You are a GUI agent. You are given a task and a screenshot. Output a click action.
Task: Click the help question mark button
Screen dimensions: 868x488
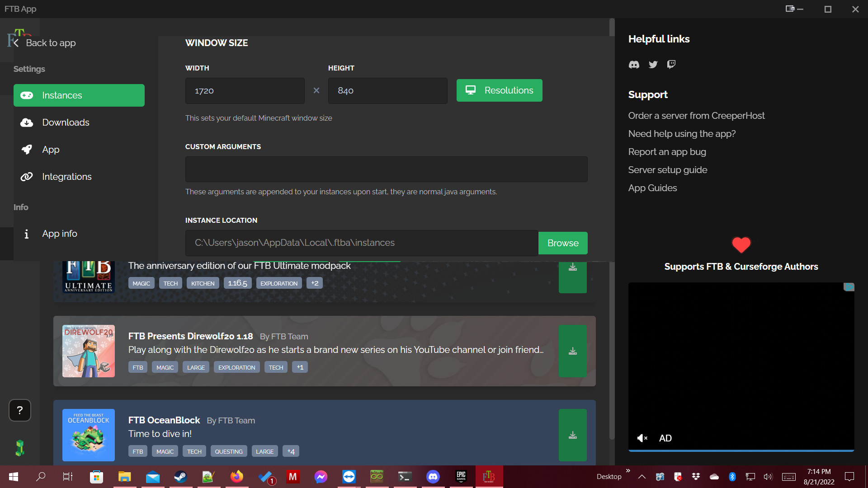[20, 410]
